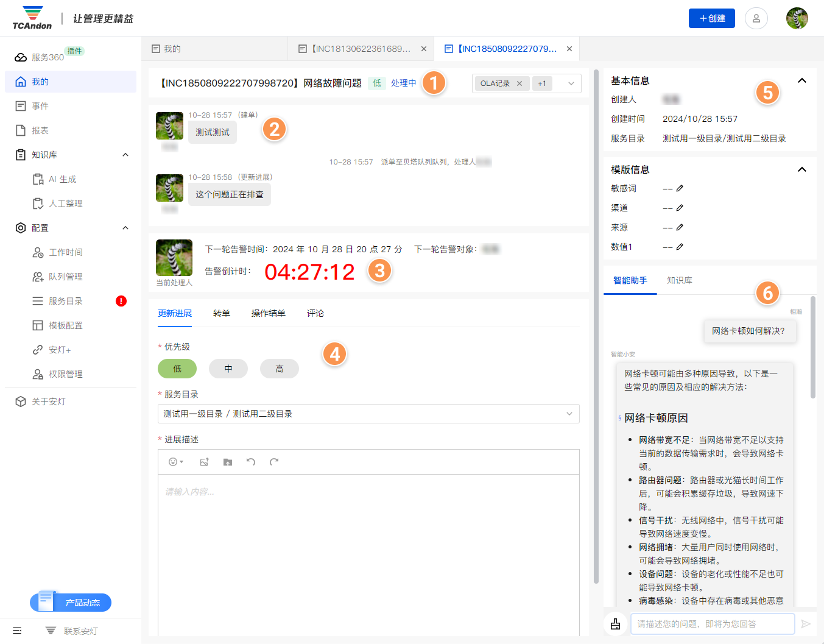Click the 创建 button
The width and height of the screenshot is (824, 644).
(x=711, y=18)
